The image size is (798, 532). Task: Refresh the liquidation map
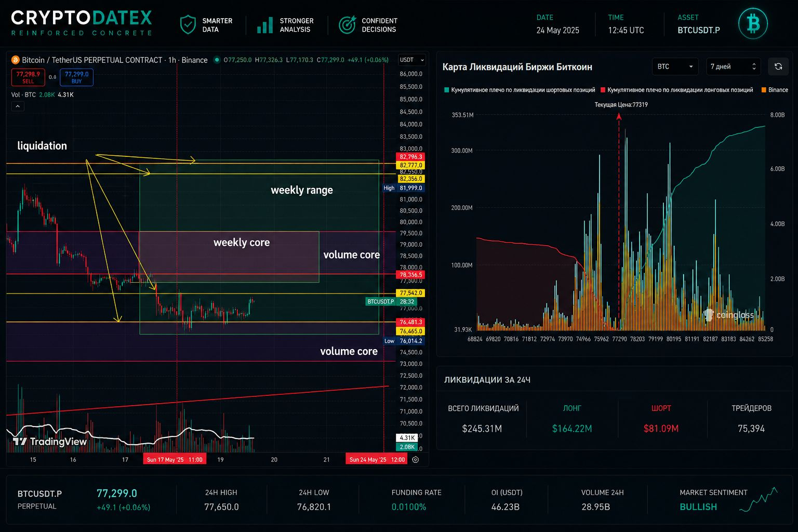[x=778, y=66]
